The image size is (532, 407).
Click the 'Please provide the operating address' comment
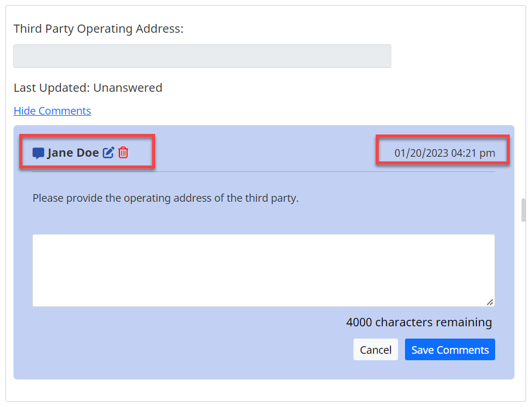coord(166,198)
